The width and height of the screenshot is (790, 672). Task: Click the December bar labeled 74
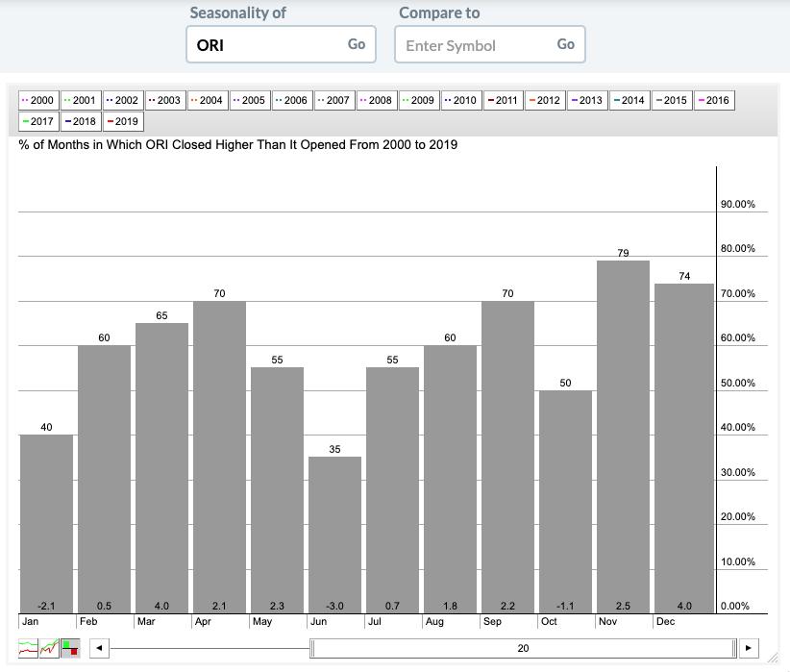pos(684,449)
